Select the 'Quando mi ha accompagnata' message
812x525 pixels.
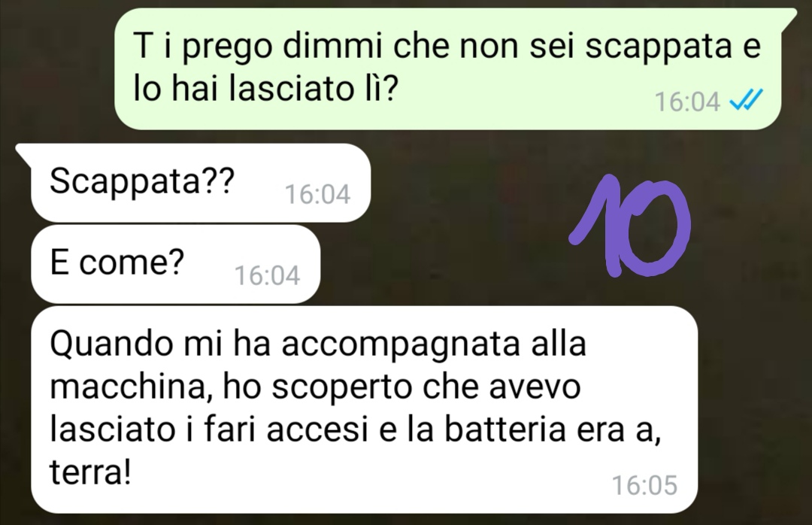(364, 409)
